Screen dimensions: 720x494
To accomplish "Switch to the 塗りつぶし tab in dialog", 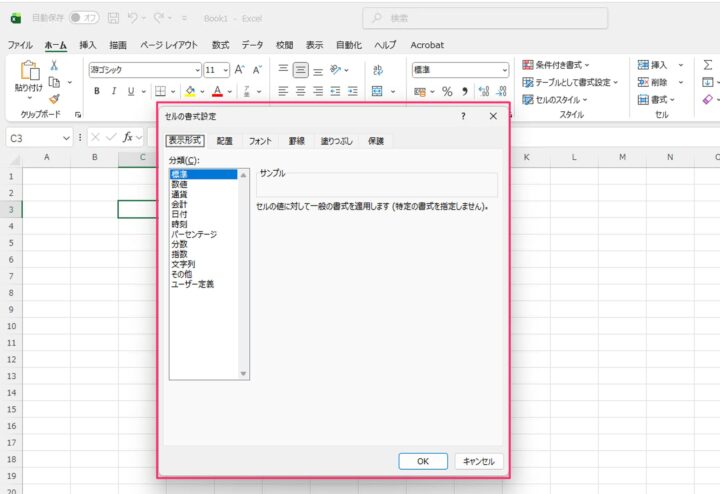I will (337, 141).
